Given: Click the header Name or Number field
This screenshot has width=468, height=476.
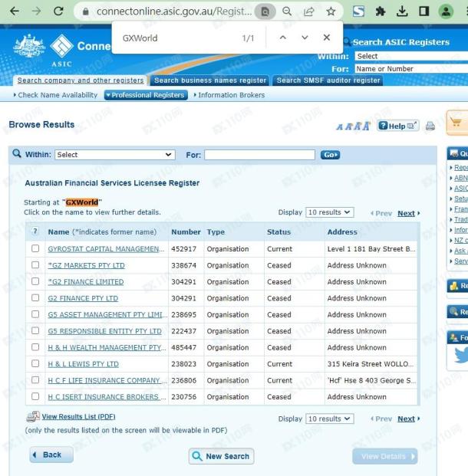Looking at the screenshot, I should (411, 69).
